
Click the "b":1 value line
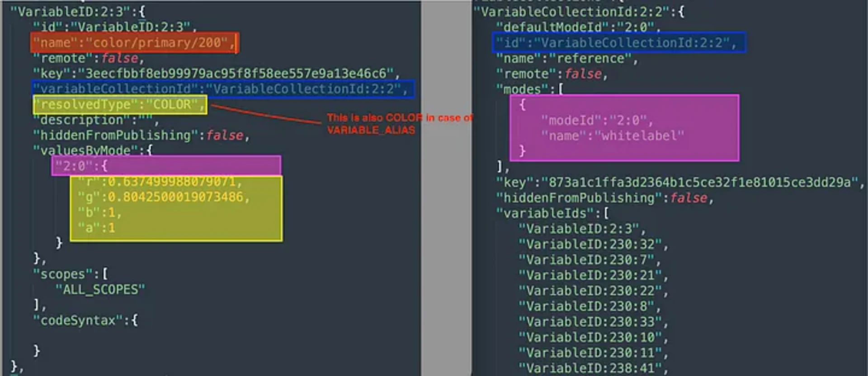100,212
